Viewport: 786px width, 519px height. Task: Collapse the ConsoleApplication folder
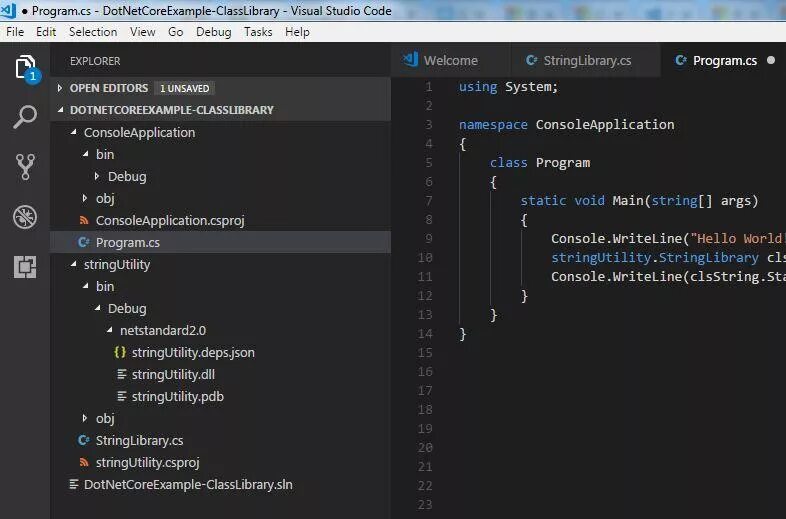pyautogui.click(x=74, y=132)
